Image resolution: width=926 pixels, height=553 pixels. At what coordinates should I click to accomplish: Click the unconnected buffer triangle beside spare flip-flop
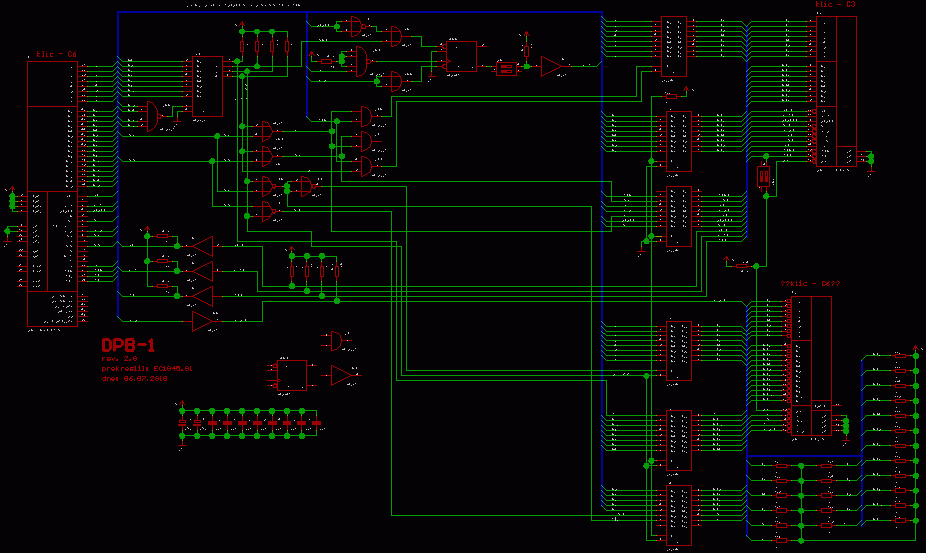tap(342, 375)
